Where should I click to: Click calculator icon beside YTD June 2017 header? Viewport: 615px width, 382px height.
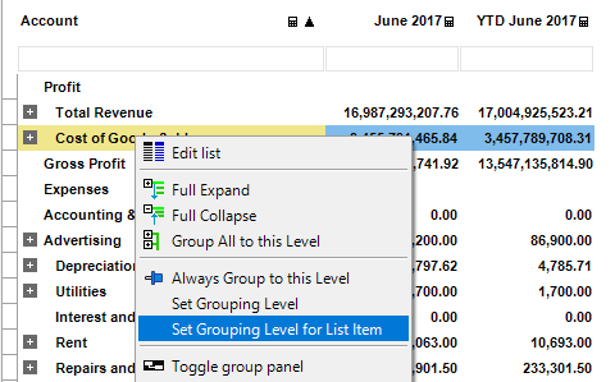pos(584,22)
